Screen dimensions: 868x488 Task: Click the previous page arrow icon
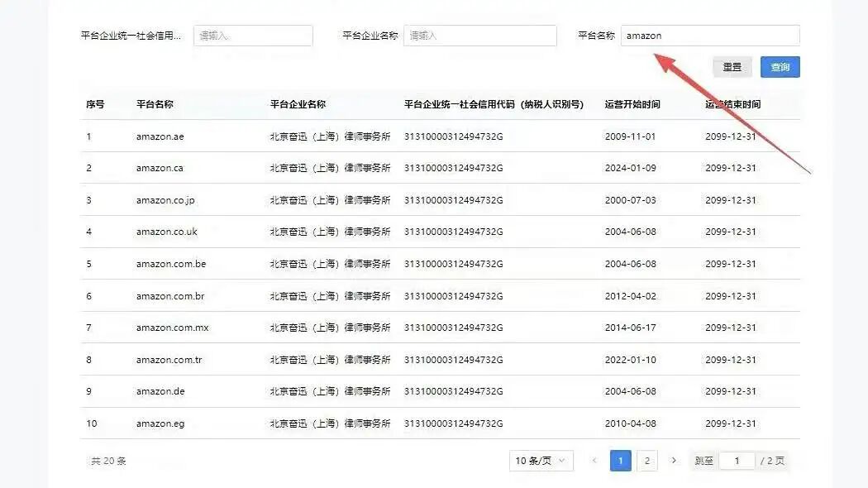[594, 460]
